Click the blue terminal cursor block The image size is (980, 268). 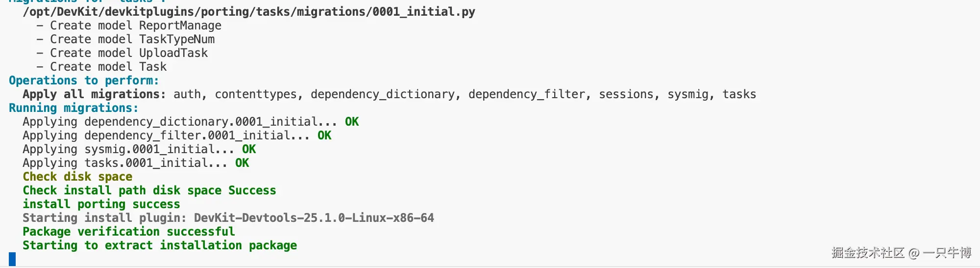pos(12,259)
